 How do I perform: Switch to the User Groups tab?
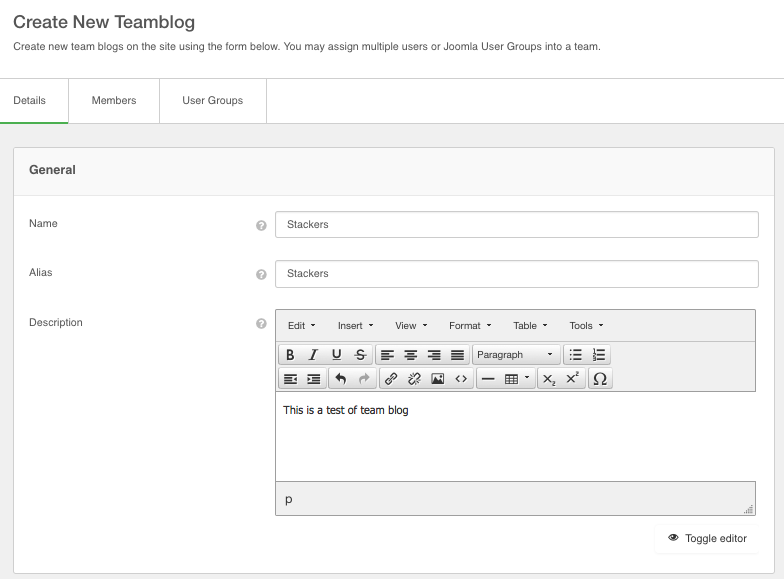[x=212, y=100]
